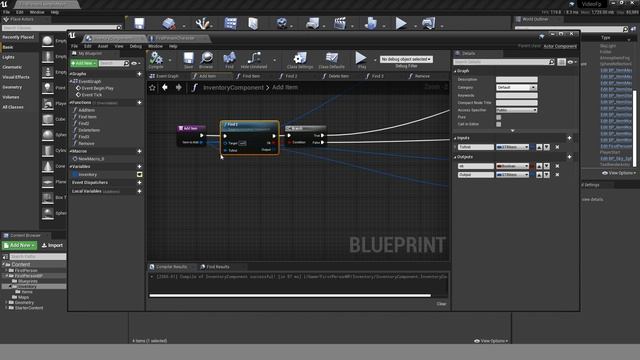Open the View menu in the blueprint editor
640x360 pixels.
(119, 46)
